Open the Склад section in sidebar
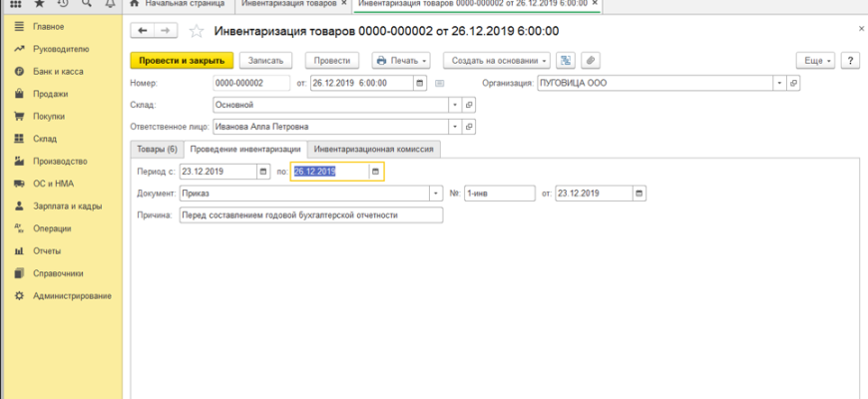 44,139
